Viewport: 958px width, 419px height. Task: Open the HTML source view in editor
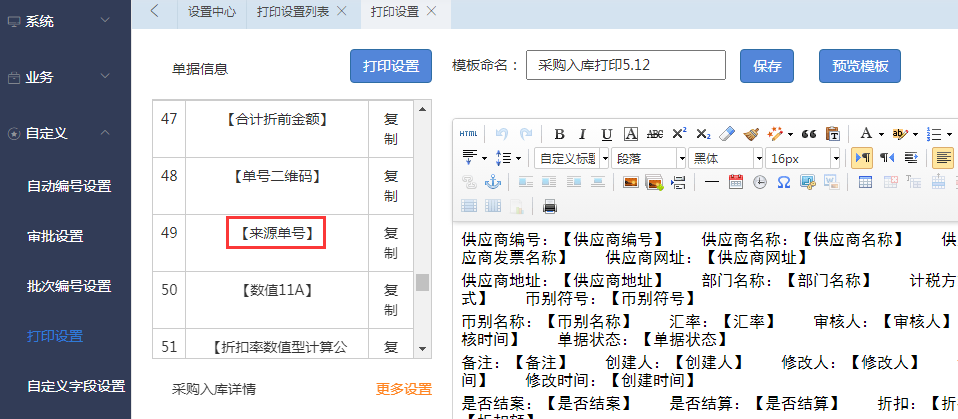coord(469,134)
